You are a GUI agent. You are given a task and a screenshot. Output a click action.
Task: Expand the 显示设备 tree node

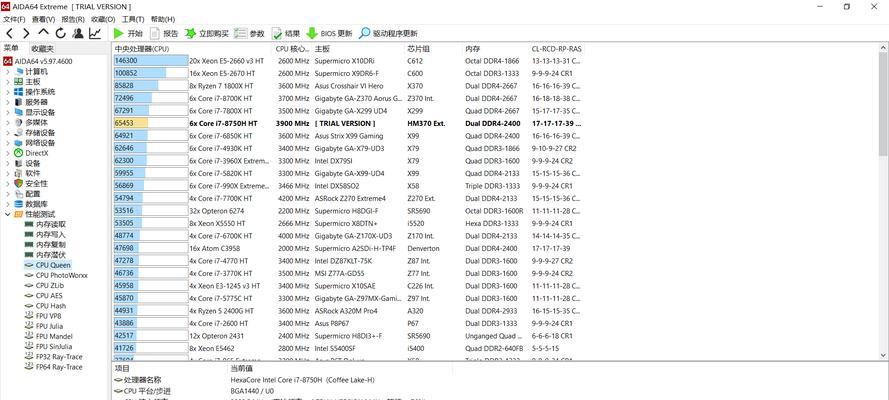click(7, 112)
